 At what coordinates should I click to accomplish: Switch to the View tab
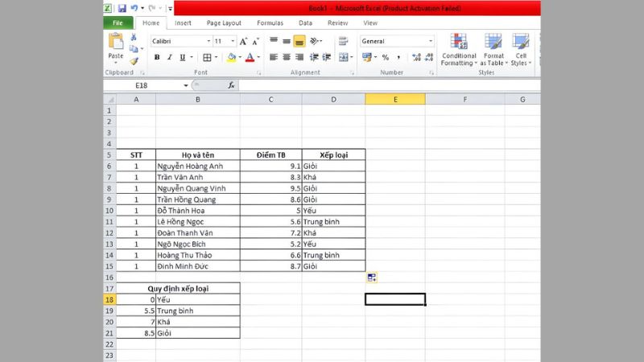(x=370, y=23)
